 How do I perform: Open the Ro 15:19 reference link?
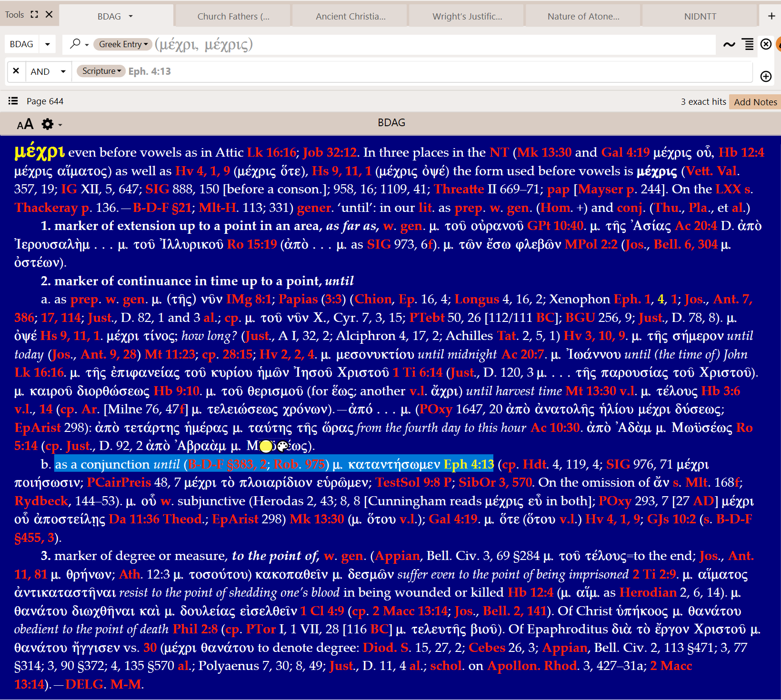click(252, 244)
